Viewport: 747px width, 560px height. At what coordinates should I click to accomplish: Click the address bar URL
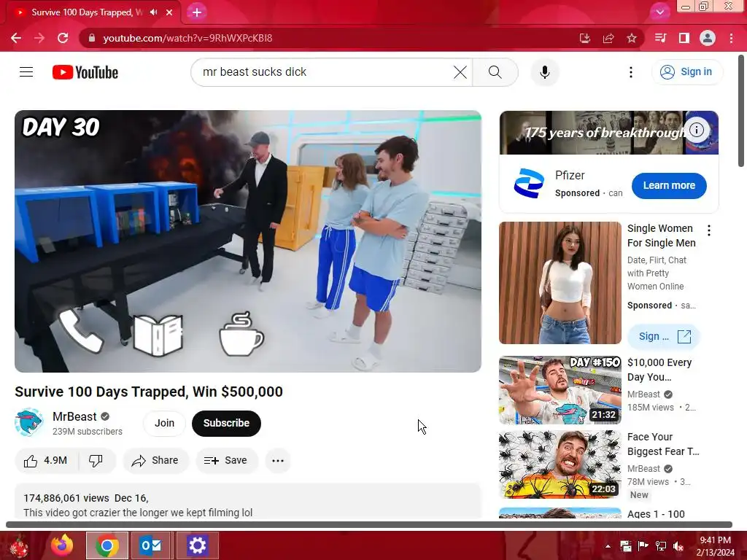coord(187,38)
